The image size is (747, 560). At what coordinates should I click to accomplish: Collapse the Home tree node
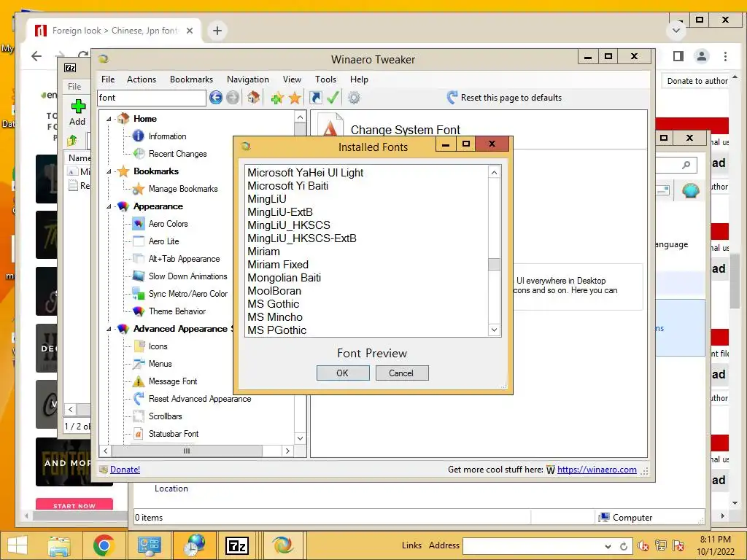click(x=109, y=119)
